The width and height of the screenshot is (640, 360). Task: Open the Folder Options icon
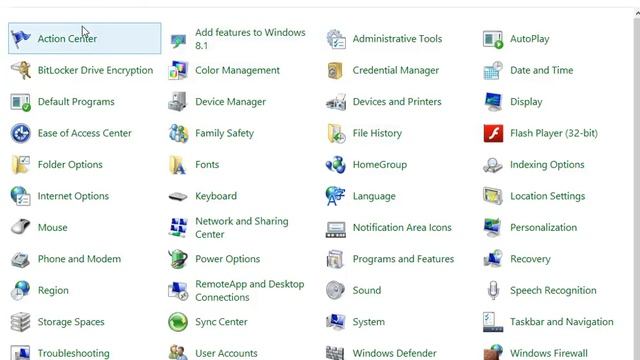20,164
